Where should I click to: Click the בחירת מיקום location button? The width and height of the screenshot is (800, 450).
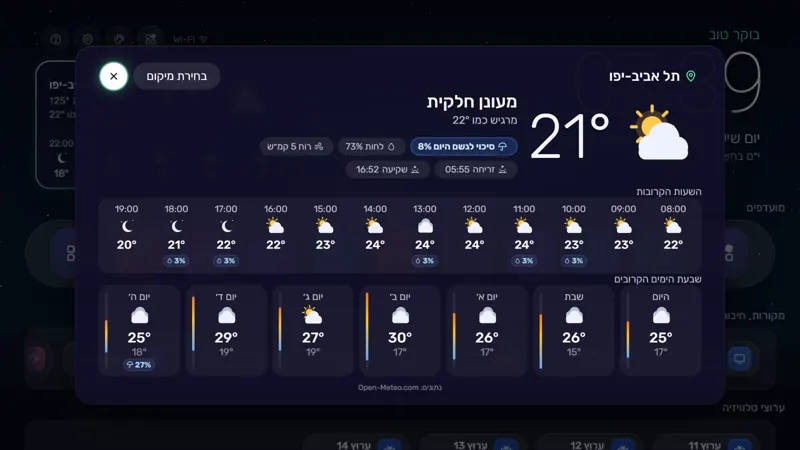pyautogui.click(x=177, y=76)
